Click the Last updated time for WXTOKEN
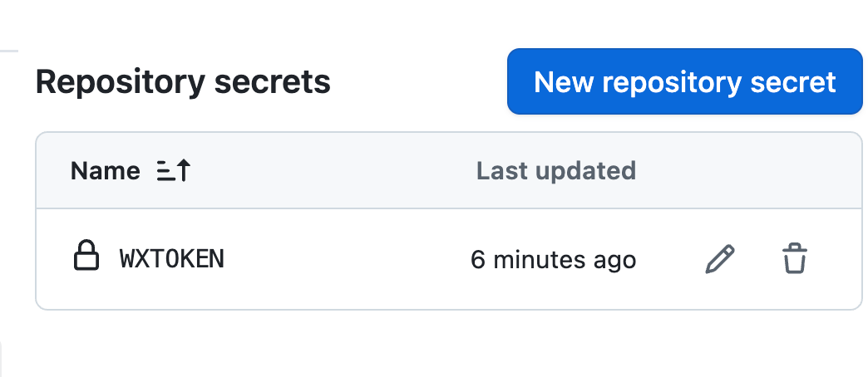Screen dimensions: 868x377 point(553,260)
